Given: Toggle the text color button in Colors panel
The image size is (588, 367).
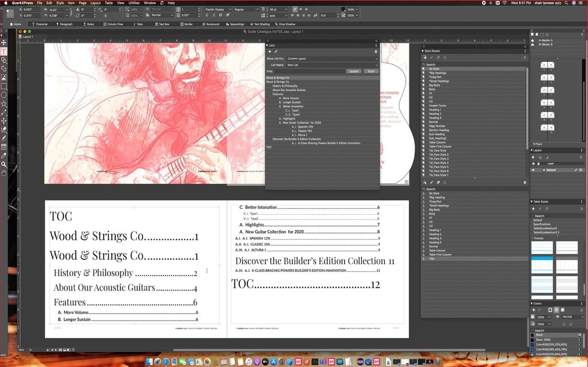Looking at the screenshot, I should point(556,310).
